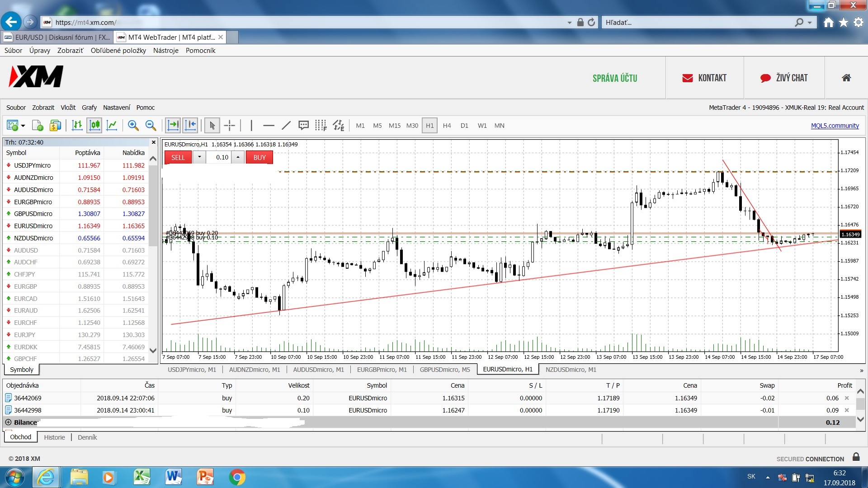Click the red SELL button

click(x=178, y=157)
